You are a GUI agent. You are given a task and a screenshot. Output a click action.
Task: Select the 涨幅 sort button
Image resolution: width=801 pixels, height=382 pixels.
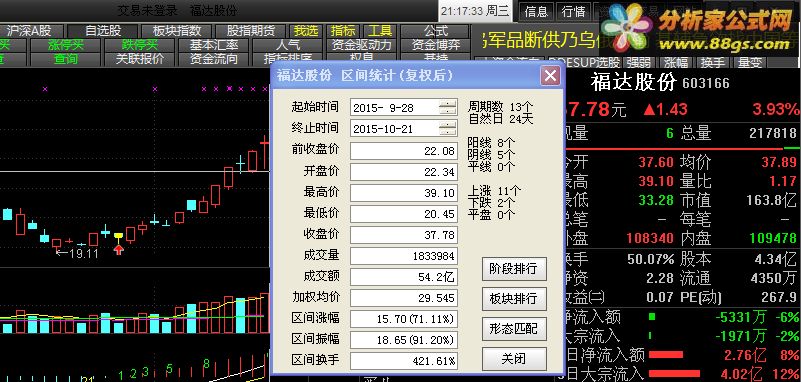[677, 63]
